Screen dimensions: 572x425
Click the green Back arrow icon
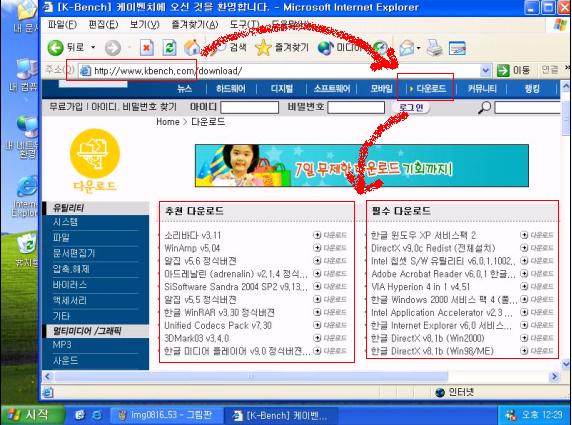click(x=55, y=48)
